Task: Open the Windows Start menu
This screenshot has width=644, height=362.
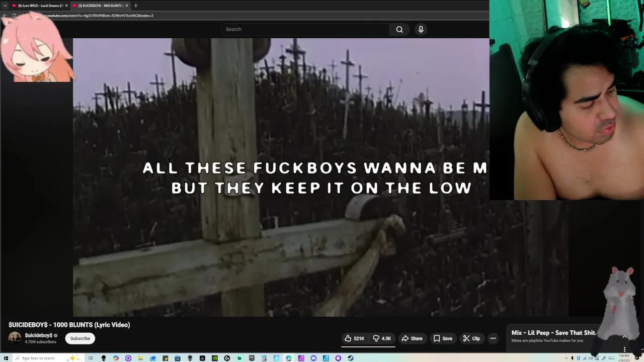Action: [6, 358]
